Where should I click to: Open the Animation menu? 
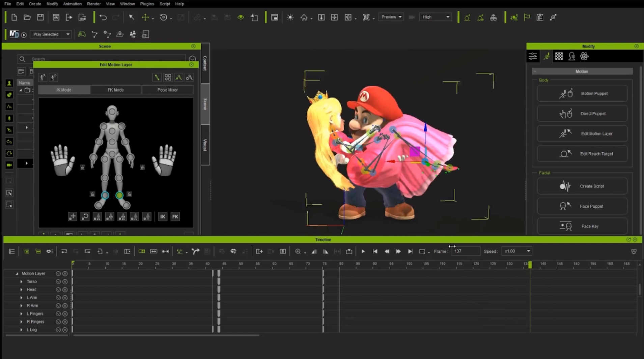click(x=72, y=4)
